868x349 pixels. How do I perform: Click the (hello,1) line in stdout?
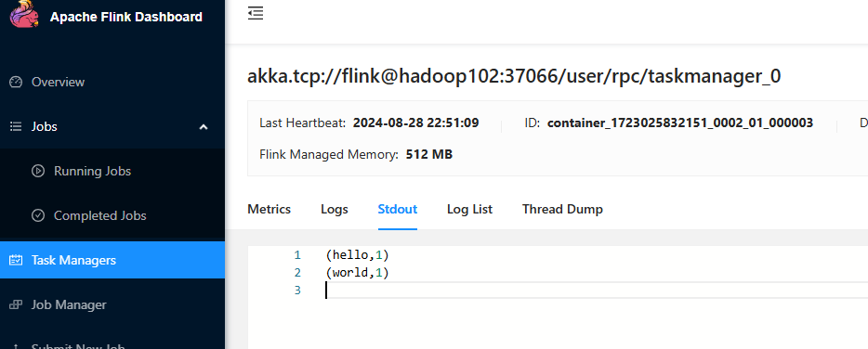[358, 255]
